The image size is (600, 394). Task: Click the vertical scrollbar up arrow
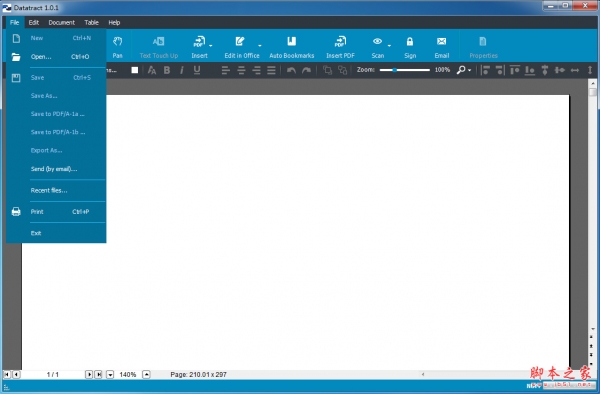coord(593,83)
